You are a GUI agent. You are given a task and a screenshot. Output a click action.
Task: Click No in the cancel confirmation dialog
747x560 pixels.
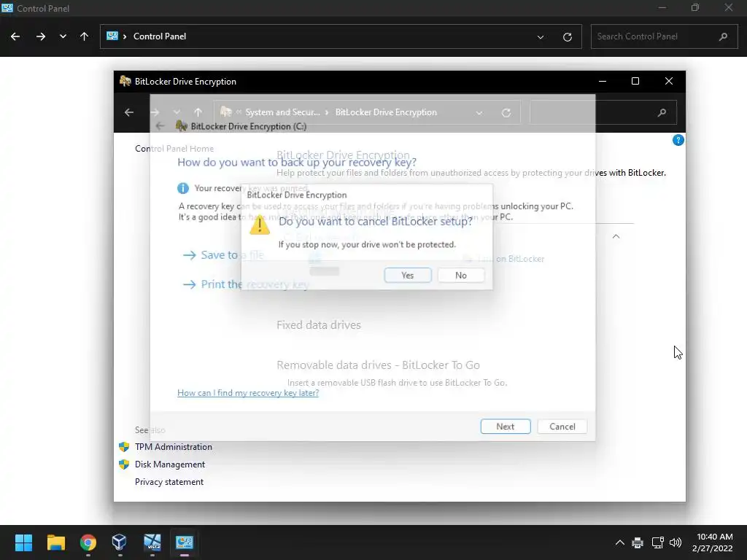click(x=461, y=275)
